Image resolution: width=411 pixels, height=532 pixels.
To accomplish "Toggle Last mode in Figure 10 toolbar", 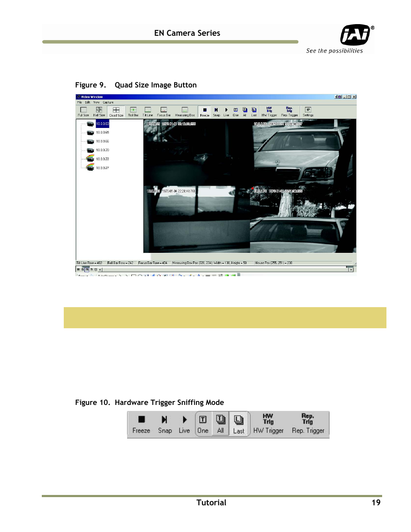I will pyautogui.click(x=239, y=425).
